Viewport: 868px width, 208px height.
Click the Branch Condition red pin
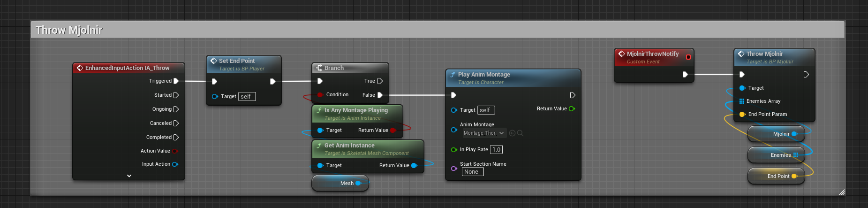[320, 95]
